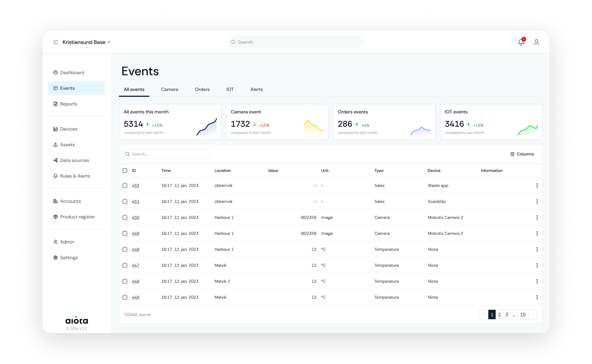Click the aiota logo in sidebar
The image size is (592, 364).
tap(77, 320)
